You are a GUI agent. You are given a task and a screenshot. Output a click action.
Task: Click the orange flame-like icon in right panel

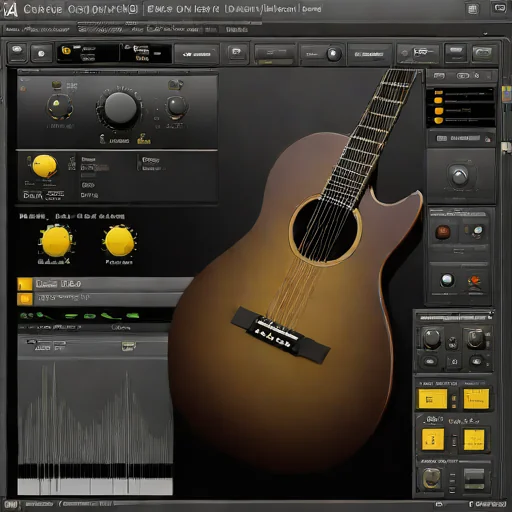[x=474, y=282]
